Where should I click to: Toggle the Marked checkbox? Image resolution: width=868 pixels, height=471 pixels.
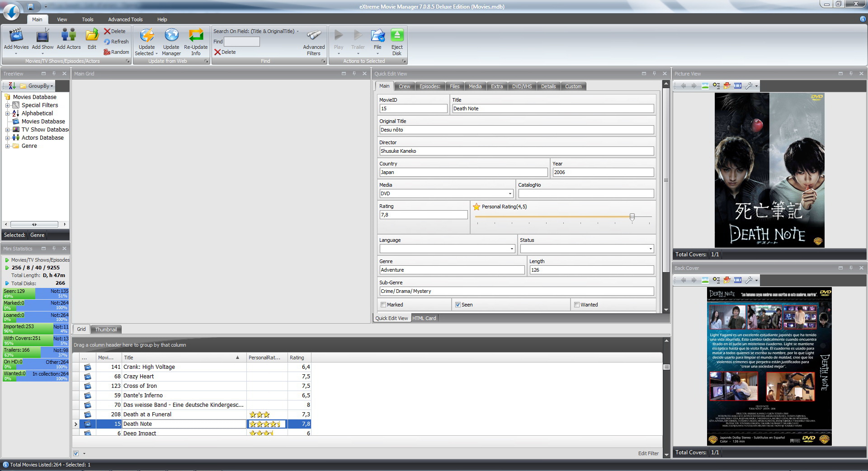[x=383, y=305]
